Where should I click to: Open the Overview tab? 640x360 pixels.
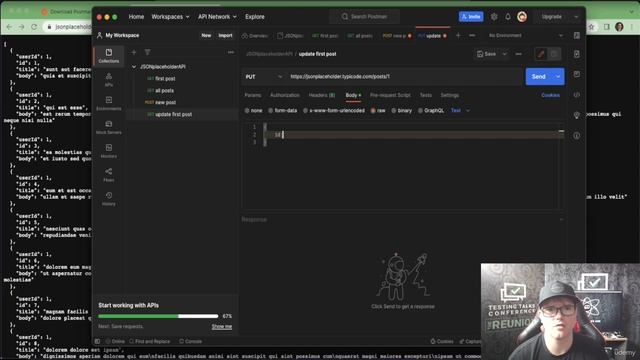255,36
